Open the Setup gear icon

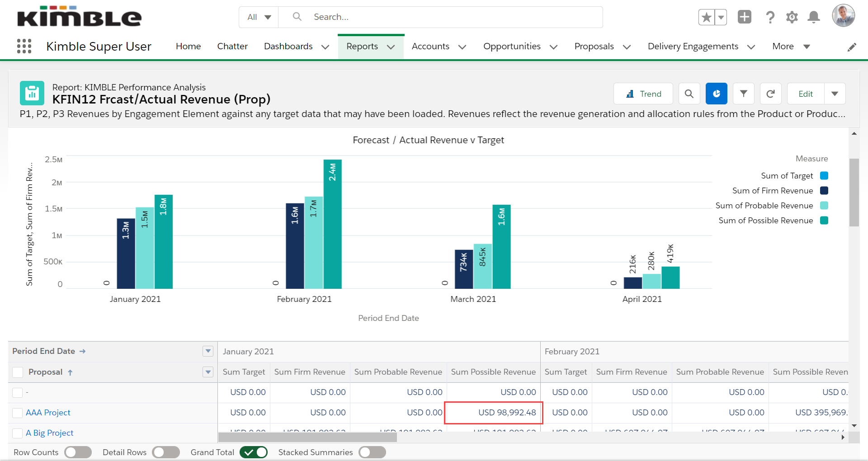(792, 17)
